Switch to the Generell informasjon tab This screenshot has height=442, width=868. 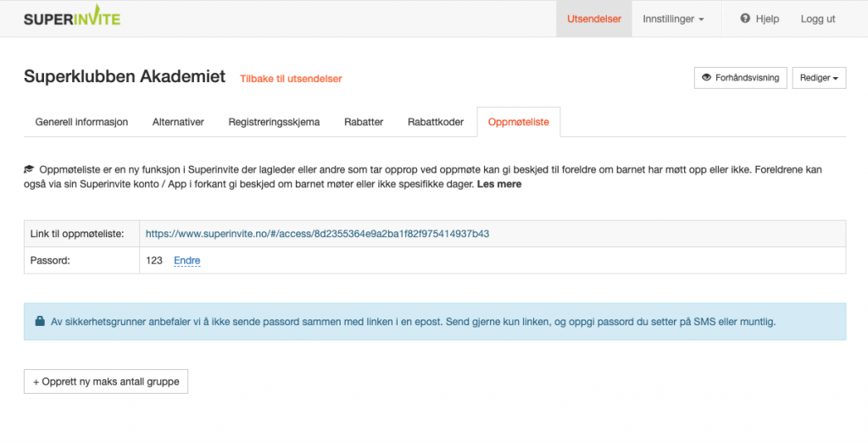click(x=81, y=122)
